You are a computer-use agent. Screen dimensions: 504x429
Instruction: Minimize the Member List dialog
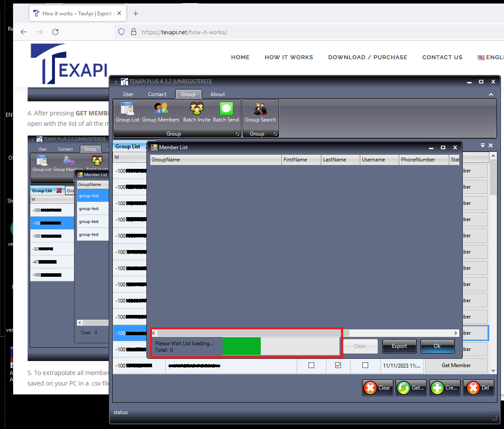(431, 147)
